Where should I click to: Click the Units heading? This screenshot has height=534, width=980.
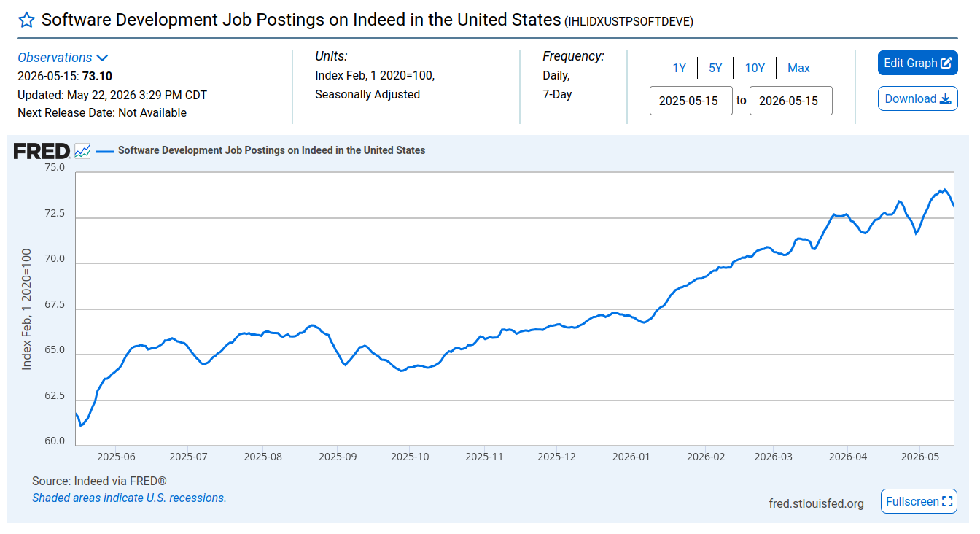[x=331, y=56]
